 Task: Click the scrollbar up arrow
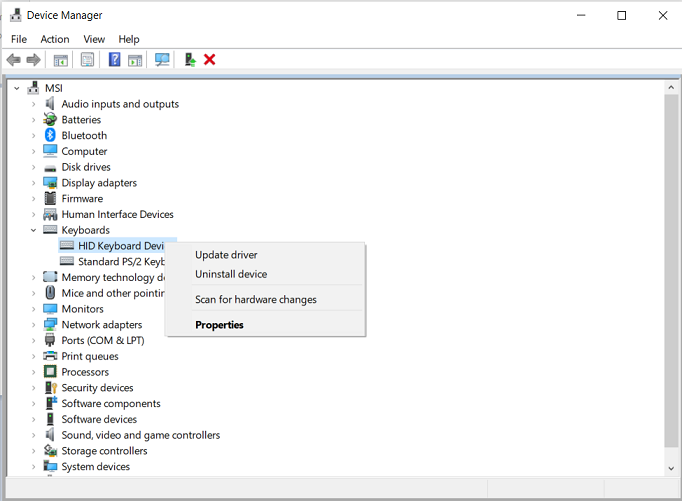coord(671,87)
